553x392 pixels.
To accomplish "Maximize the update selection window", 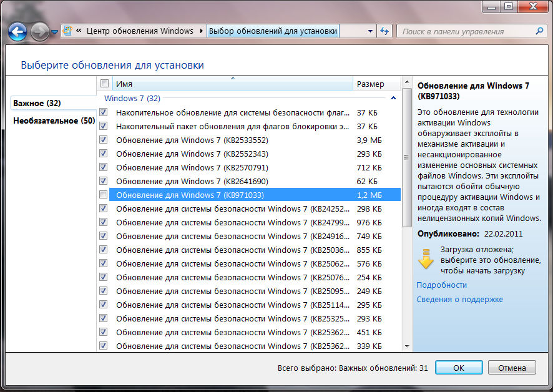I will click(509, 7).
